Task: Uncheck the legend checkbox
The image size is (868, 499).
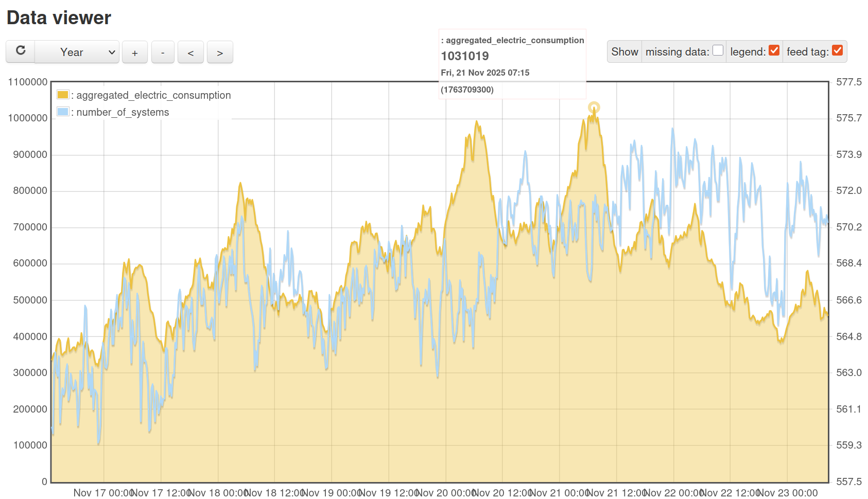Action: (774, 50)
